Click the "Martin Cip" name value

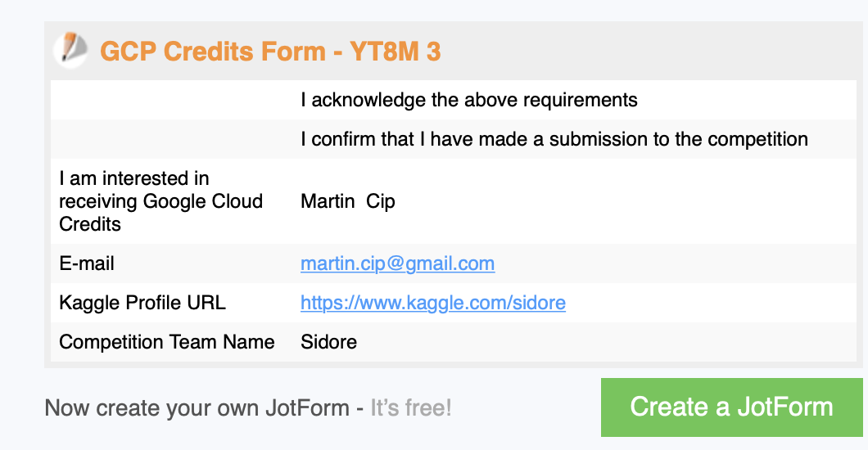point(348,201)
